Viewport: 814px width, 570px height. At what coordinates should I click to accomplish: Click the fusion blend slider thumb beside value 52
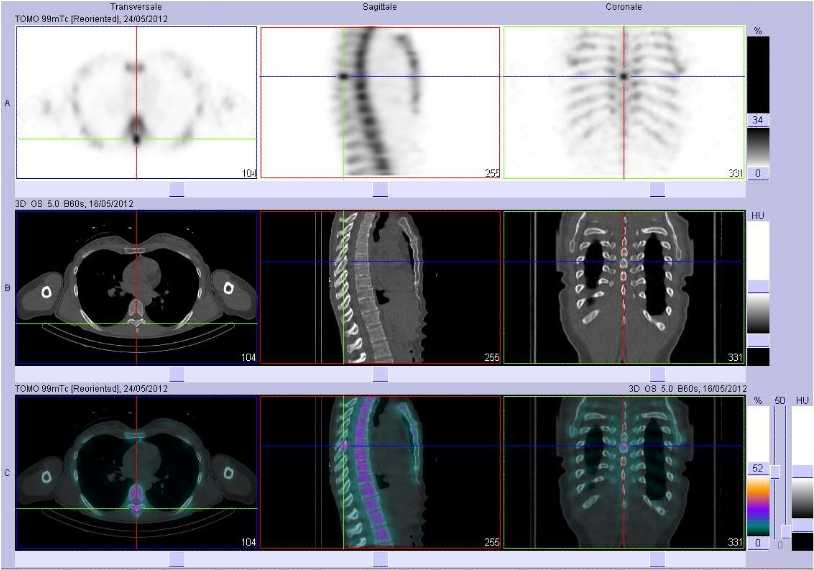tap(776, 472)
